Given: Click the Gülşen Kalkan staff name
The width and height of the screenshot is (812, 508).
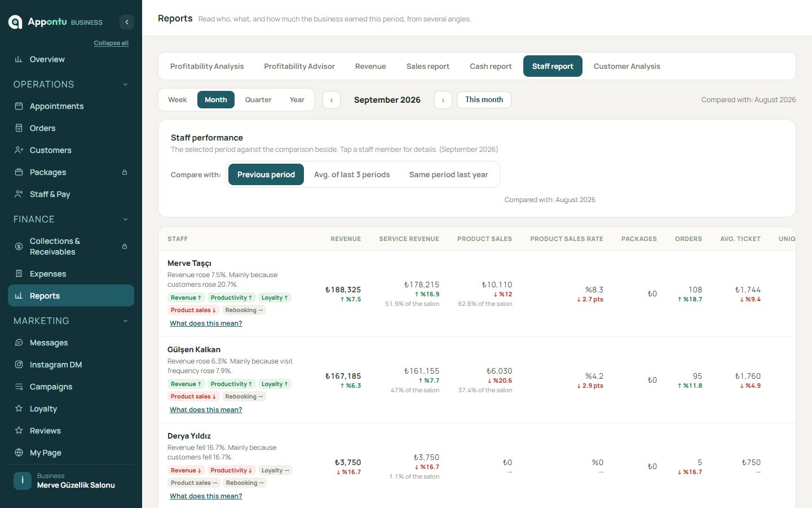Looking at the screenshot, I should pos(194,349).
